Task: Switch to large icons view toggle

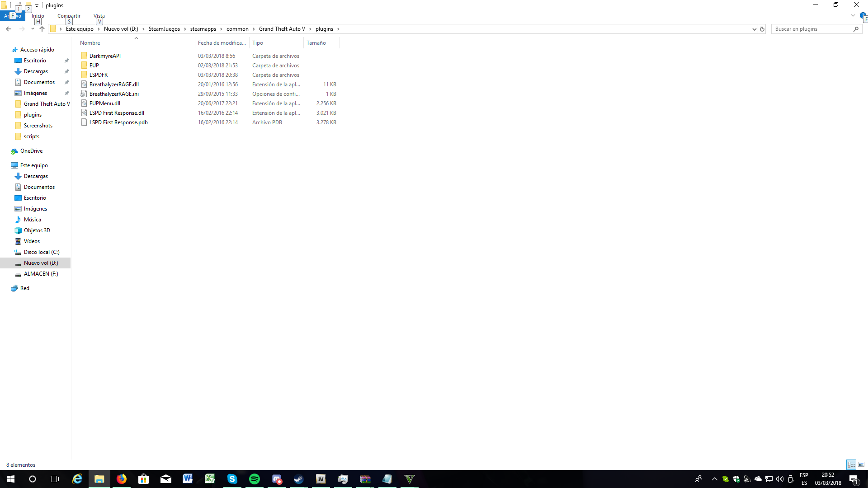Action: pyautogui.click(x=861, y=465)
